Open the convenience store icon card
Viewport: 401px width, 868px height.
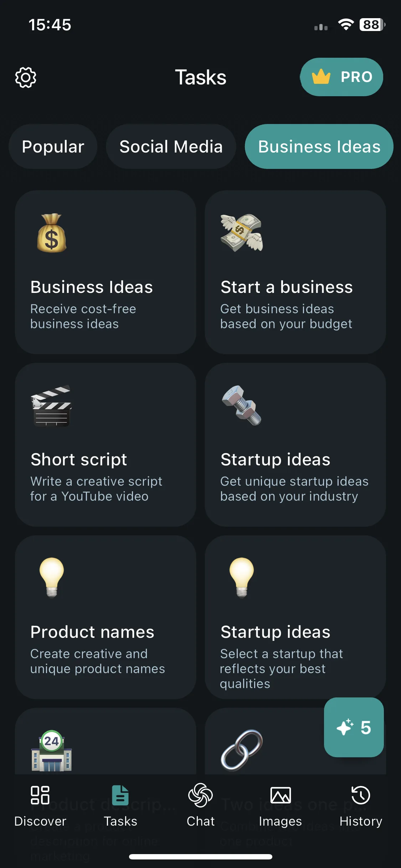click(x=106, y=741)
